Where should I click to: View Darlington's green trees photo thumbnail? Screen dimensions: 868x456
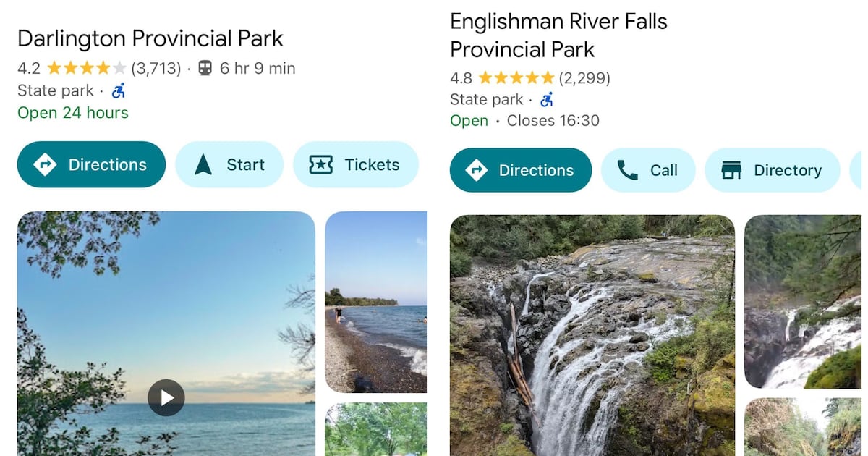click(x=376, y=429)
